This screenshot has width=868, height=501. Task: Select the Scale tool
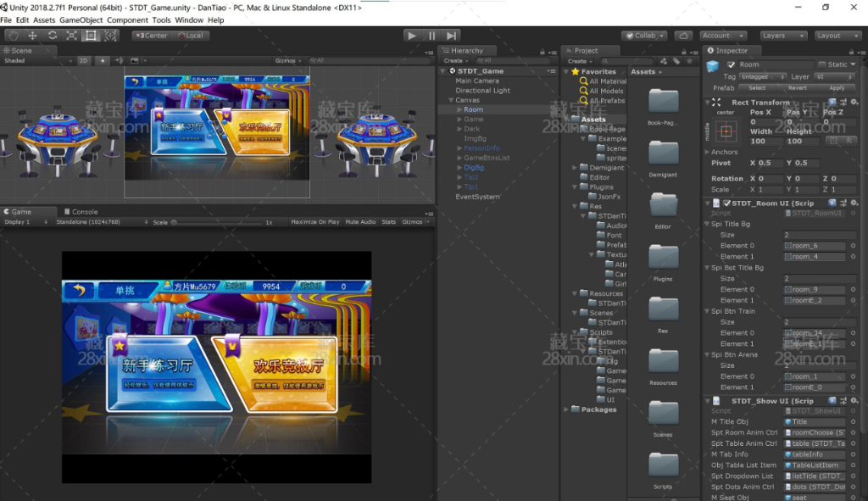tap(71, 36)
